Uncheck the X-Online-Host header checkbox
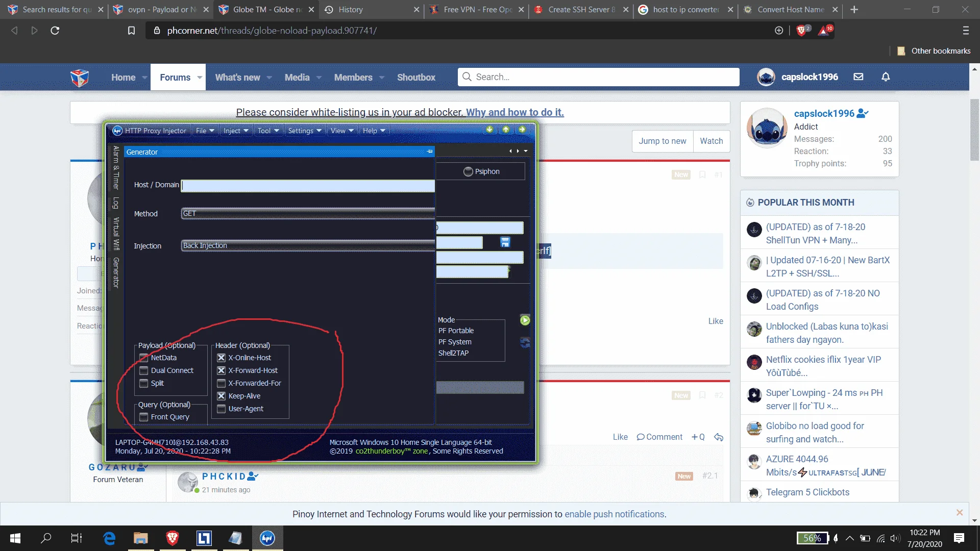Screen dimensions: 980x551 point(221,358)
